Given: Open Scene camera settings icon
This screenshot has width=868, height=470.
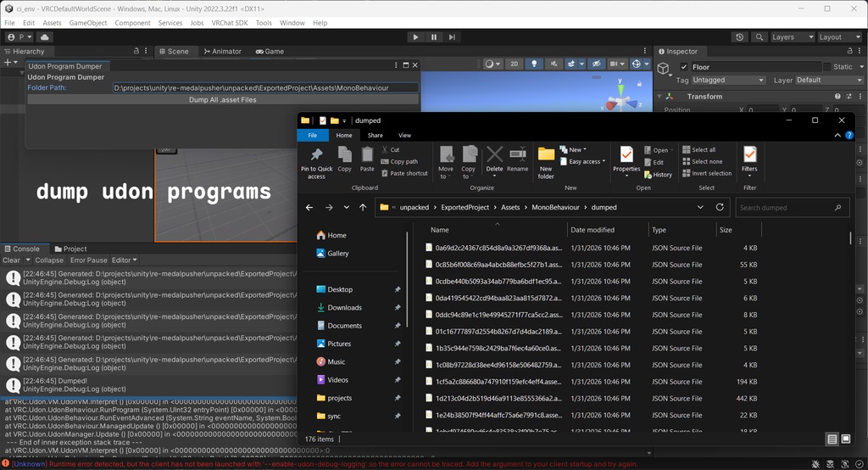Looking at the screenshot, I should click(616, 64).
